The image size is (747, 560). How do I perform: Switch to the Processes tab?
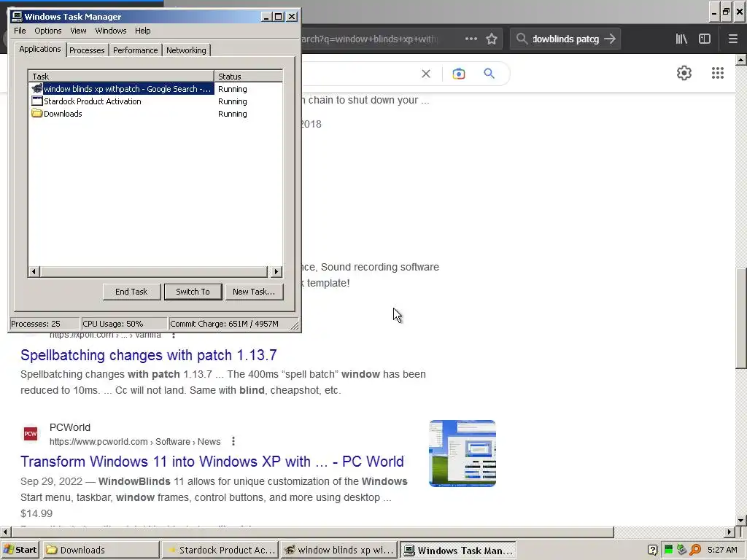87,50
